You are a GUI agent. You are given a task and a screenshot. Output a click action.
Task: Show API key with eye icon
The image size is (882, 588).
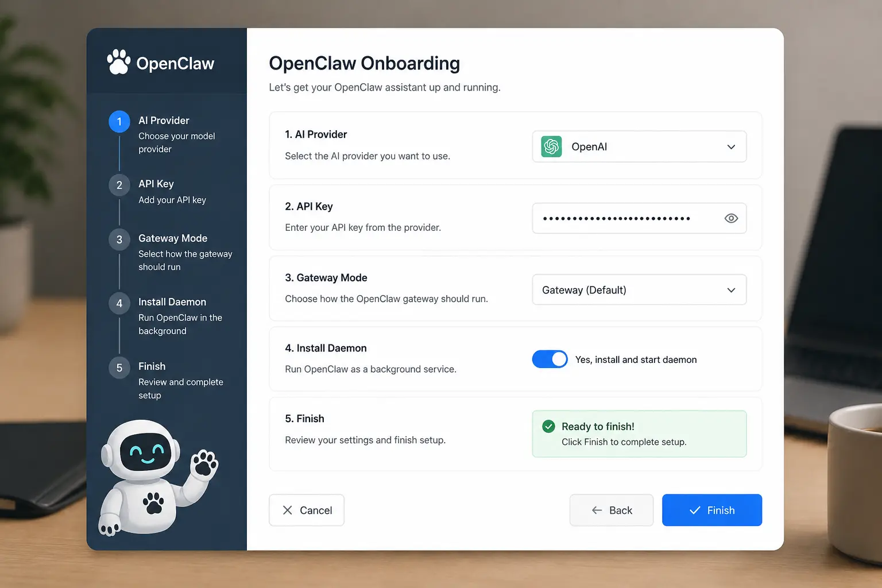(731, 218)
